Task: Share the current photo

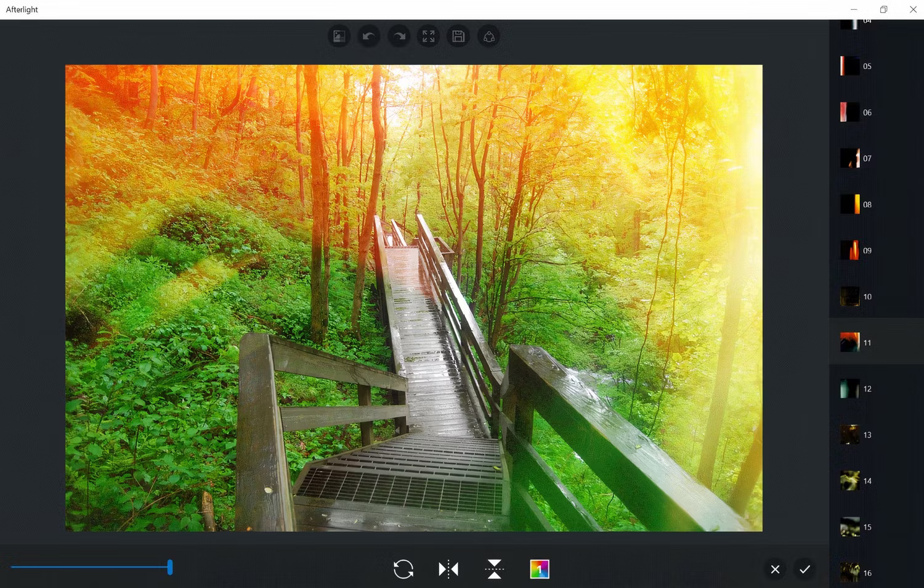Action: pos(488,36)
